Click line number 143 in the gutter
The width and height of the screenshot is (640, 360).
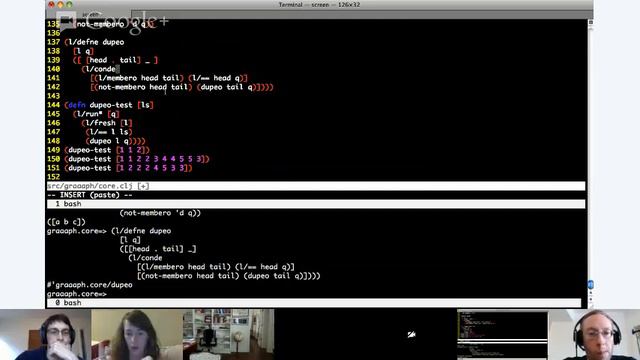[x=53, y=96]
